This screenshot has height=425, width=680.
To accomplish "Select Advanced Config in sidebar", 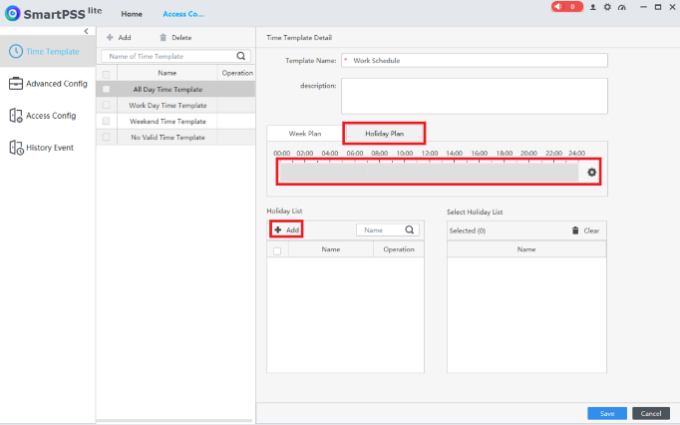I will (49, 83).
